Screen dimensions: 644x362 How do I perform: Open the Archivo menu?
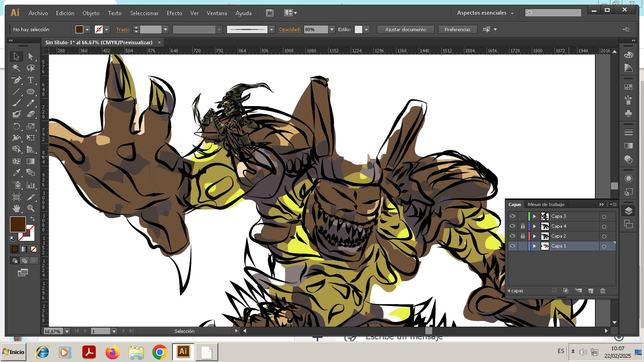pyautogui.click(x=38, y=13)
